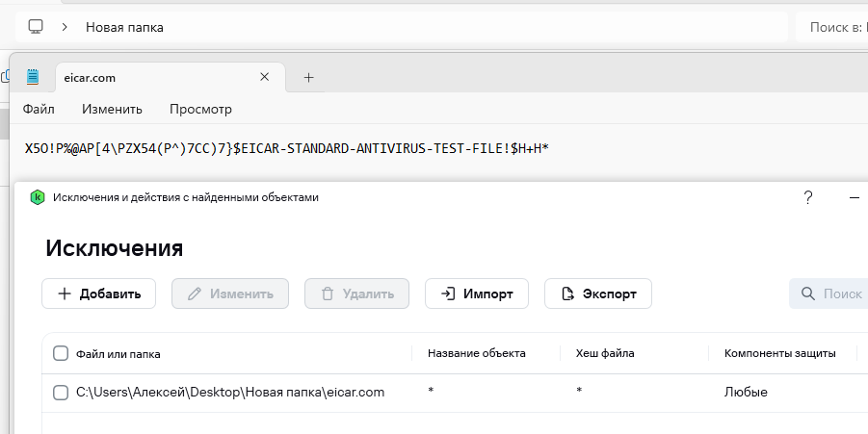
Task: Open the Файл menu
Action: [39, 109]
